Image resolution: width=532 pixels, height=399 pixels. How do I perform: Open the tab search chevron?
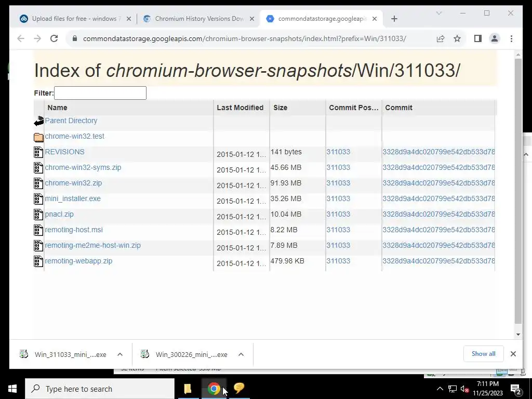[x=438, y=13]
